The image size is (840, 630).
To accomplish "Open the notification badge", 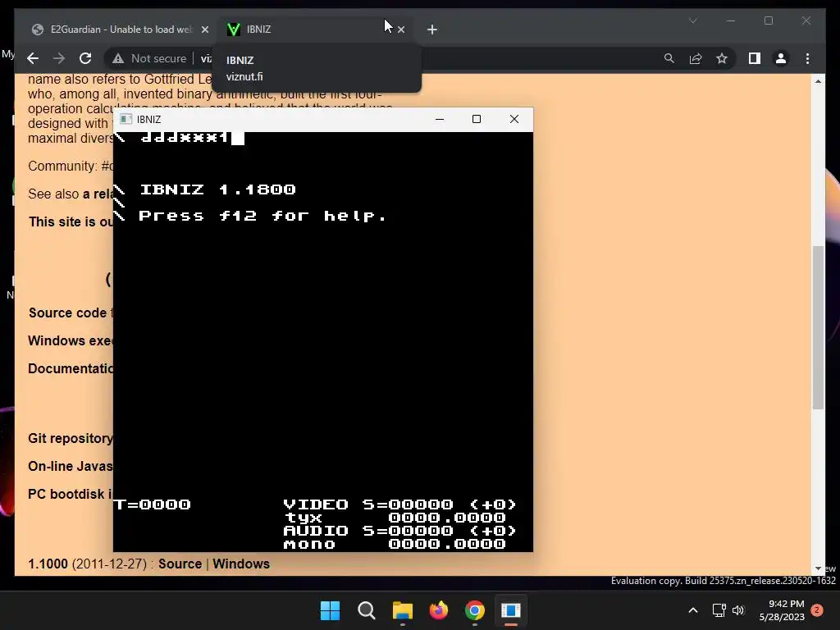I will [x=817, y=609].
